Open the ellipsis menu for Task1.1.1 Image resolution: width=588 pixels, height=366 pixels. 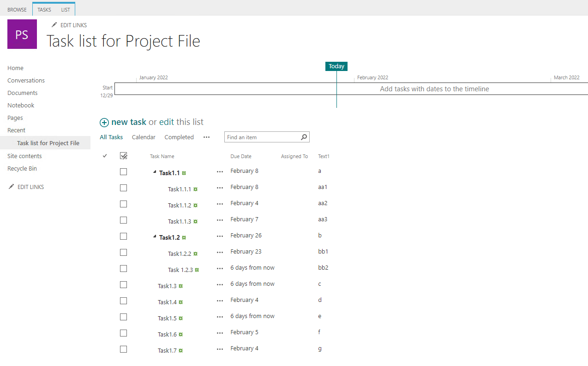pyautogui.click(x=220, y=188)
